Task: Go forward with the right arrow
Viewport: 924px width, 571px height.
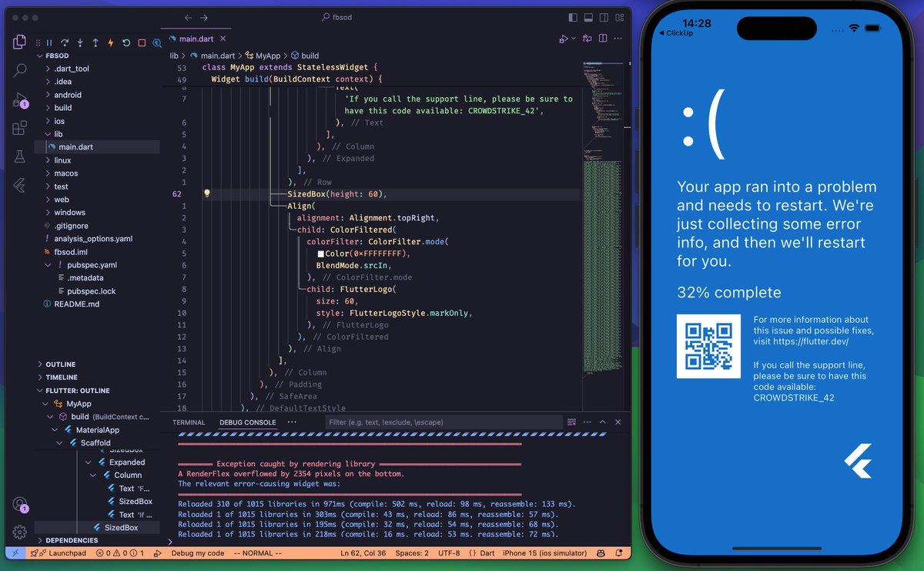Action: (x=204, y=17)
